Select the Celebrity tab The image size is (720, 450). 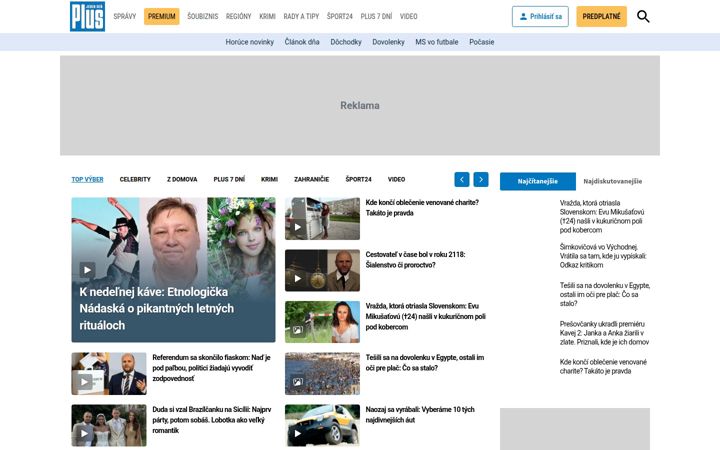tap(135, 180)
